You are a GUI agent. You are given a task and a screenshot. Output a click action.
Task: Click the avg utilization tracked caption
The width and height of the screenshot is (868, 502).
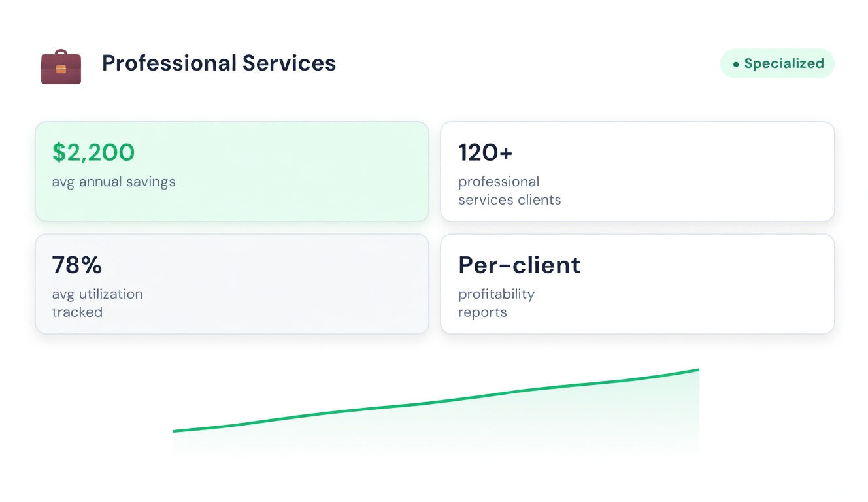(97, 303)
